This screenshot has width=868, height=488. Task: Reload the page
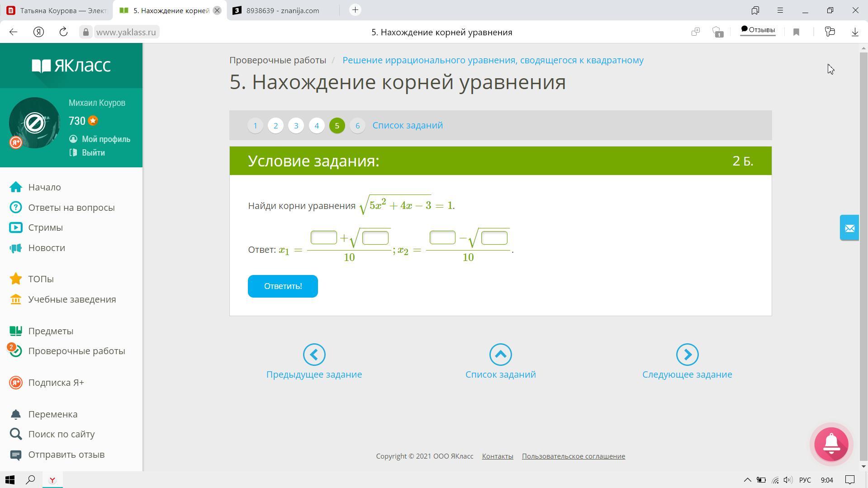tap(63, 32)
